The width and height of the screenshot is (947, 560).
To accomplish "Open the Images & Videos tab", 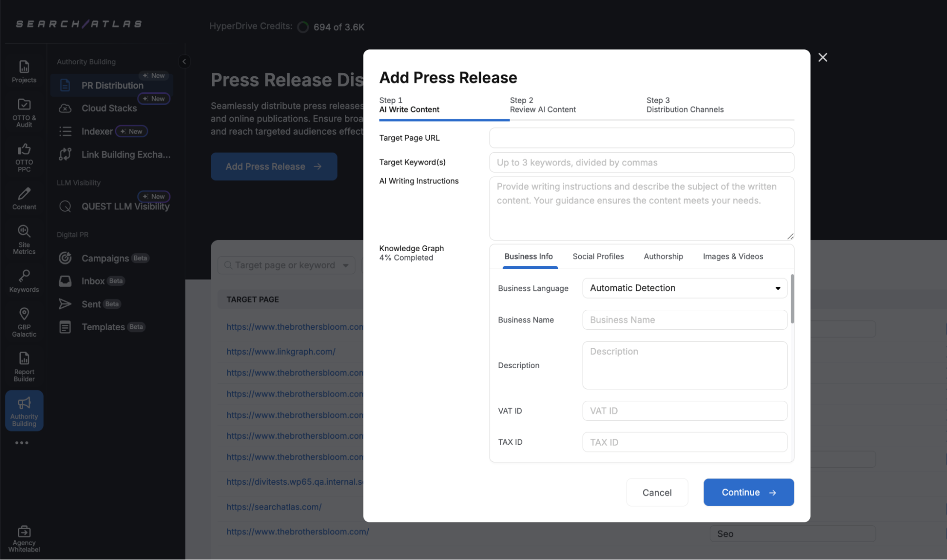I will 732,256.
